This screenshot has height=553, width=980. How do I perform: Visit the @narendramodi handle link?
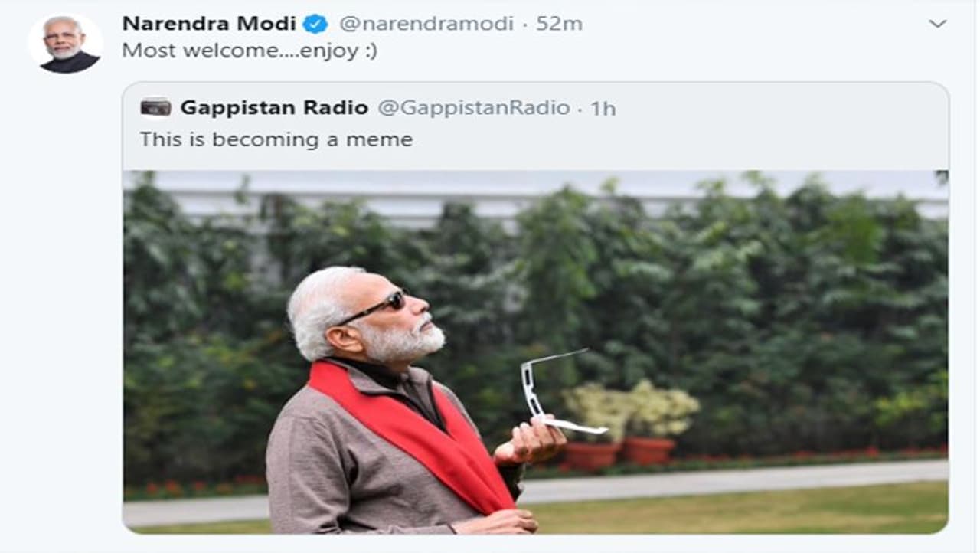[426, 24]
